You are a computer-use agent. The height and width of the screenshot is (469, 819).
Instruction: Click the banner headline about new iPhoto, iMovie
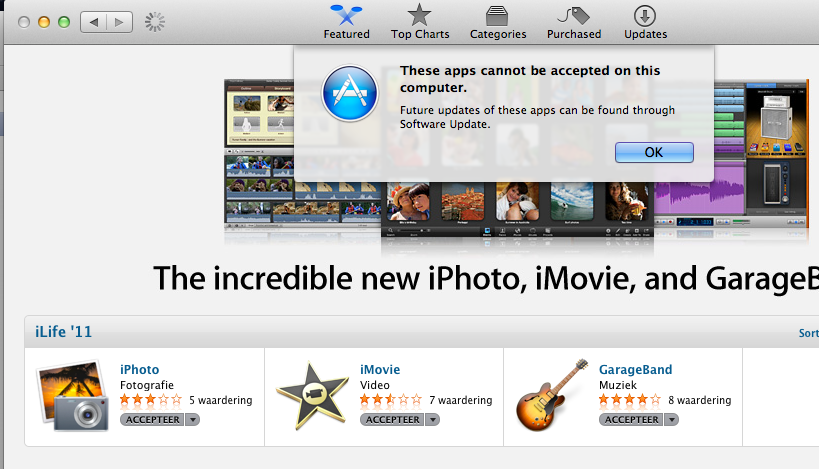point(486,278)
